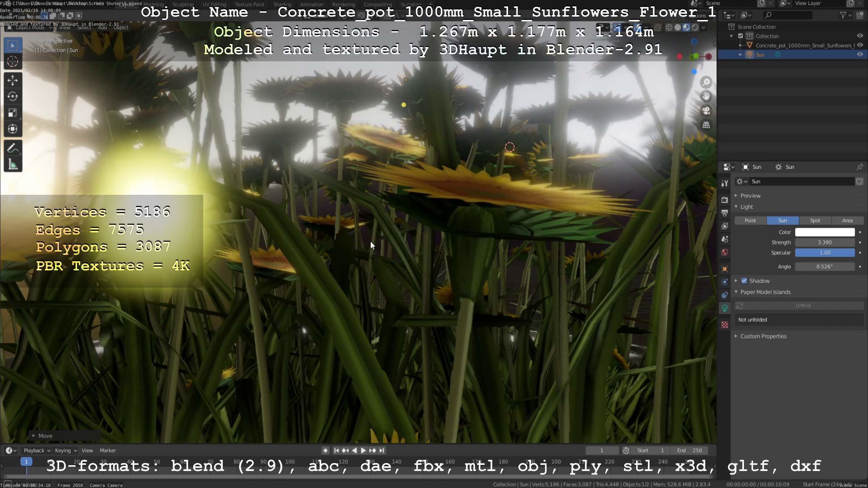
Task: Open the Output properties tab
Action: click(725, 213)
